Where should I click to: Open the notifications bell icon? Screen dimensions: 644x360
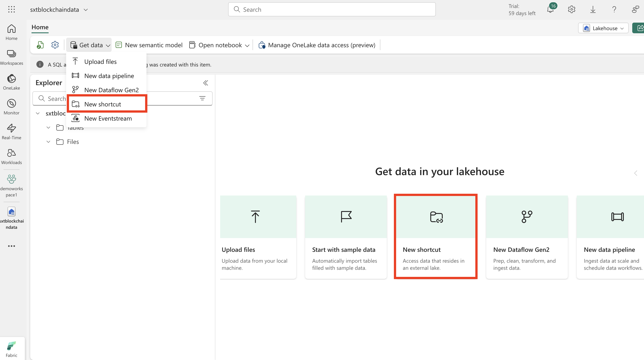pos(550,10)
